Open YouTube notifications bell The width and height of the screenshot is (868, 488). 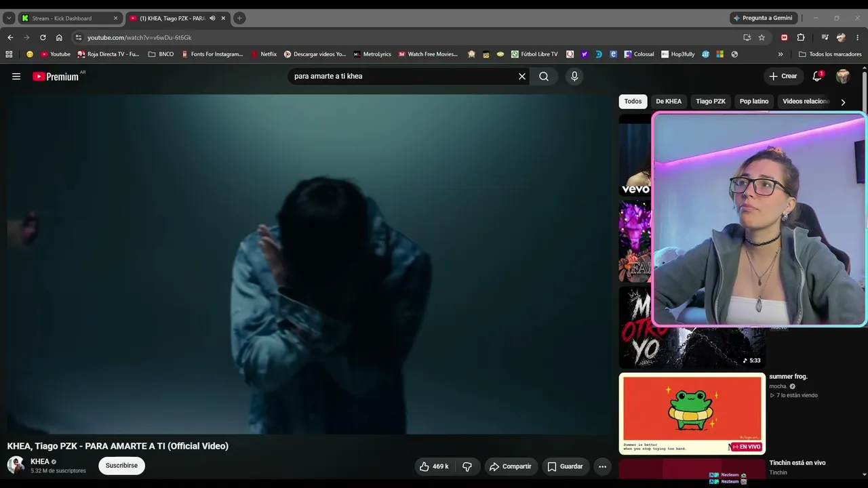click(817, 77)
